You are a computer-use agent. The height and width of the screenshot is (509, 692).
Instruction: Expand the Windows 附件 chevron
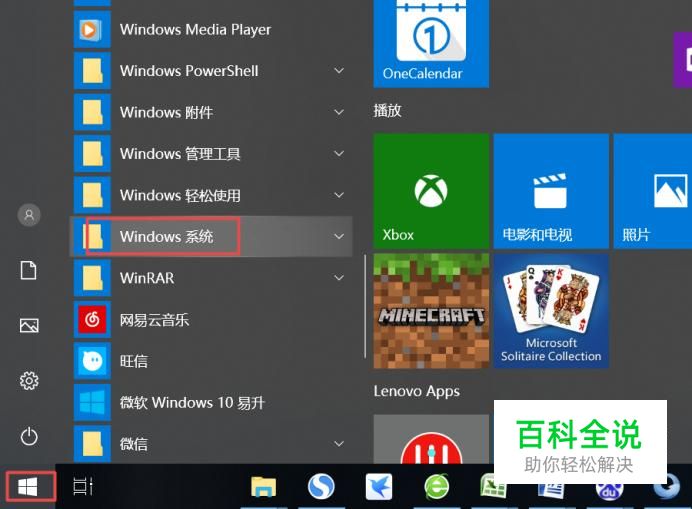[x=339, y=112]
